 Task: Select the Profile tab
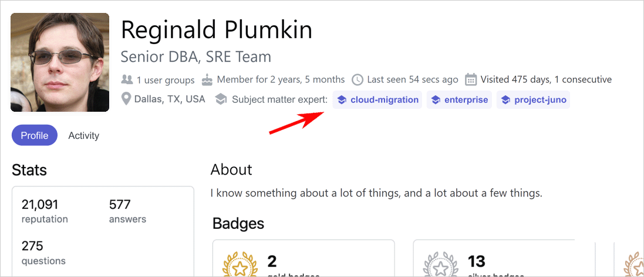pyautogui.click(x=35, y=135)
